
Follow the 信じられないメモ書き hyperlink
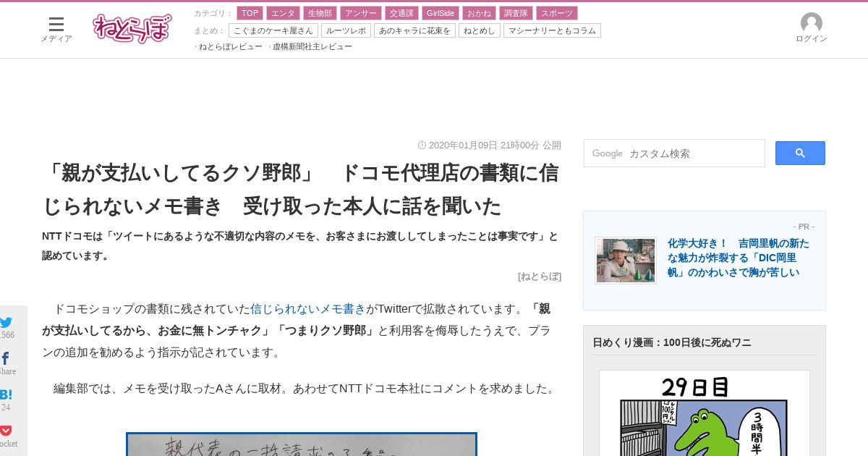click(x=308, y=309)
